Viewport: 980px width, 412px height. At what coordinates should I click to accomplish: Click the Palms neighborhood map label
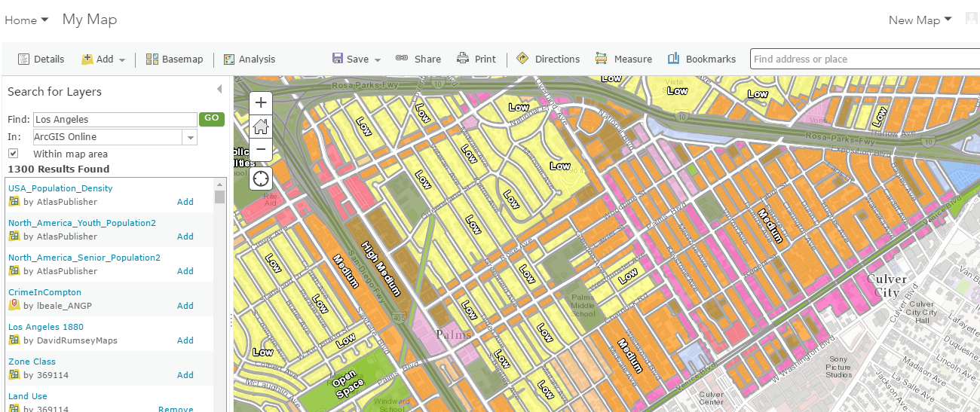454,334
